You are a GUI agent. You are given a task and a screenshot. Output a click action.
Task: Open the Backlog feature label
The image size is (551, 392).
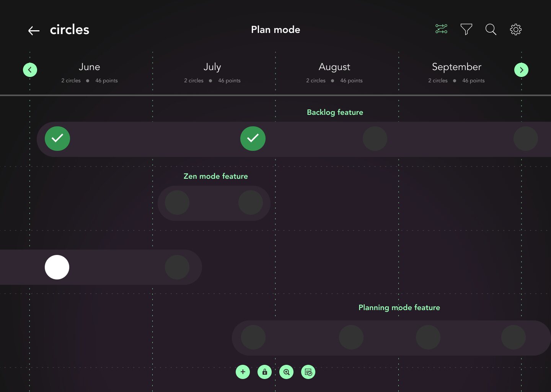[x=335, y=112]
